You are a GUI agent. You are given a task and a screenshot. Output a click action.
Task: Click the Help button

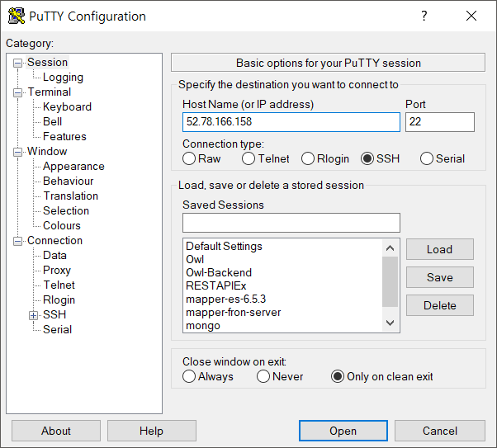[x=152, y=431]
